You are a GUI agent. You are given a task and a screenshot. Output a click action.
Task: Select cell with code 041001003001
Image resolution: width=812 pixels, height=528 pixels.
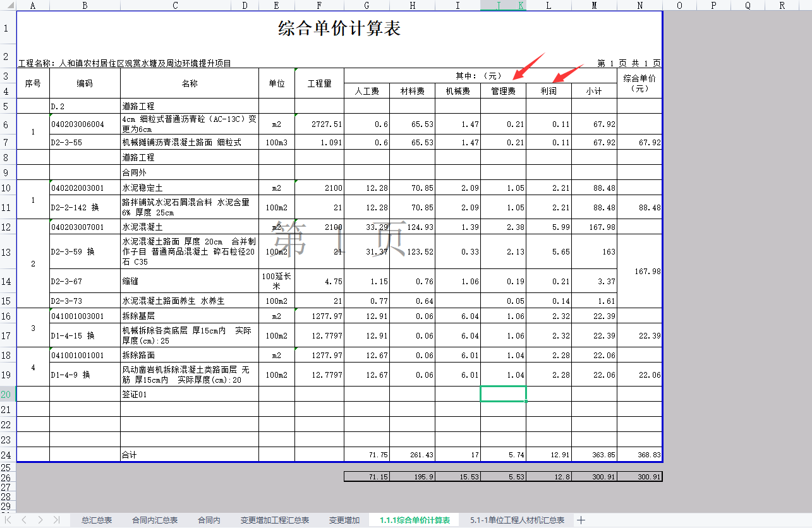click(x=85, y=316)
